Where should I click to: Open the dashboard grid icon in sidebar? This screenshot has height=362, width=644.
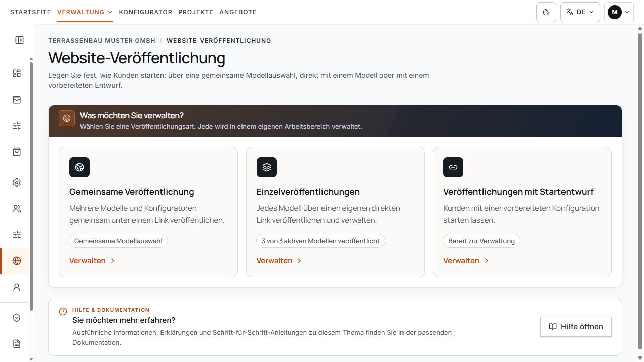pos(17,73)
